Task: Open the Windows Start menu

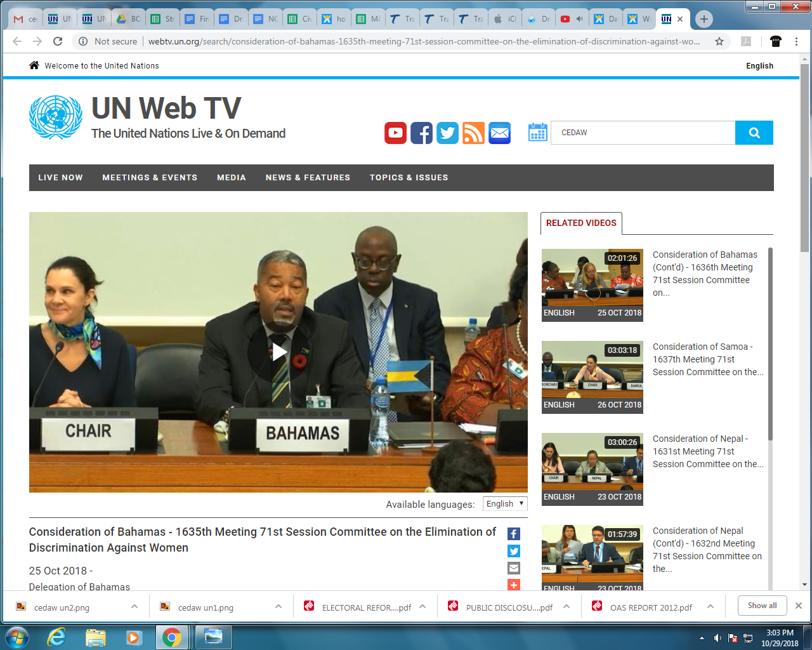Action: click(16, 637)
